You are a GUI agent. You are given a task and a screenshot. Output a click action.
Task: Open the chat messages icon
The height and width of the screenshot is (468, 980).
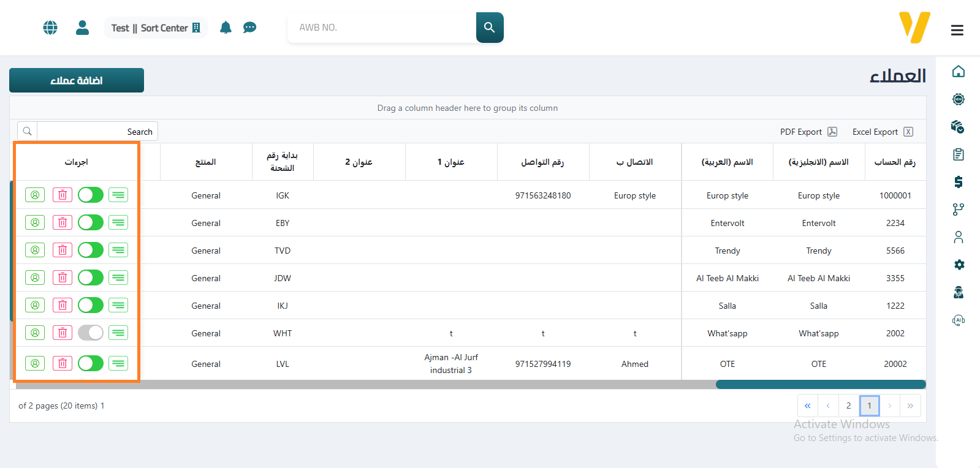point(249,28)
